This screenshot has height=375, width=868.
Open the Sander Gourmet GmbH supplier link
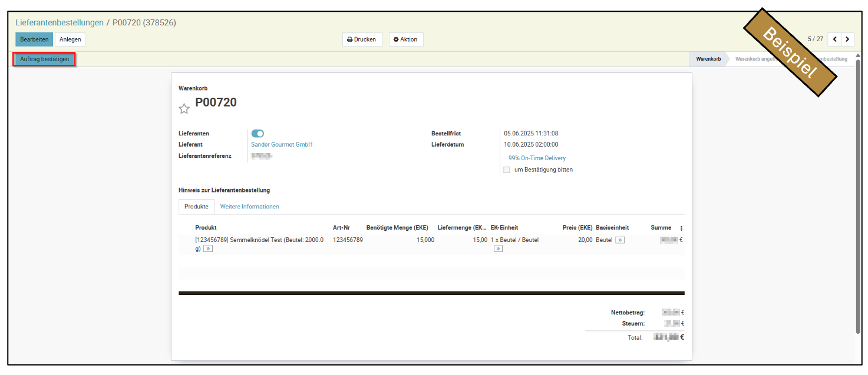(x=282, y=144)
